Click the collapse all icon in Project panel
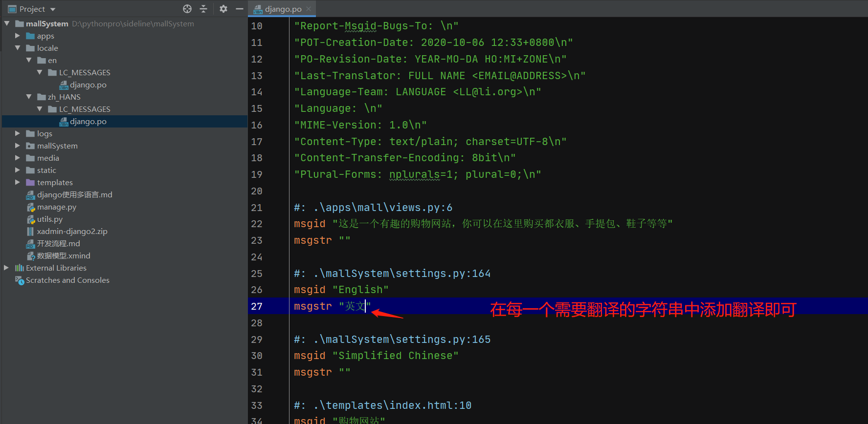868x424 pixels. [203, 9]
